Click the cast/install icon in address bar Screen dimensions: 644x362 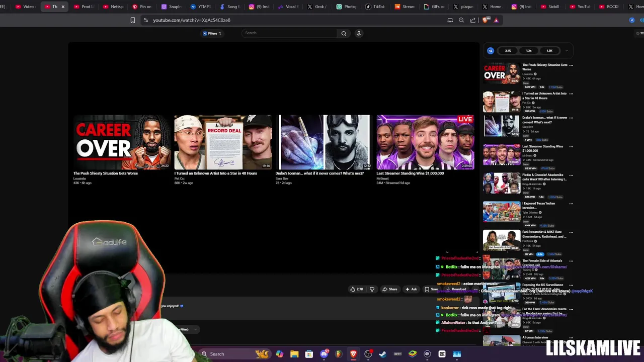pyautogui.click(x=450, y=20)
